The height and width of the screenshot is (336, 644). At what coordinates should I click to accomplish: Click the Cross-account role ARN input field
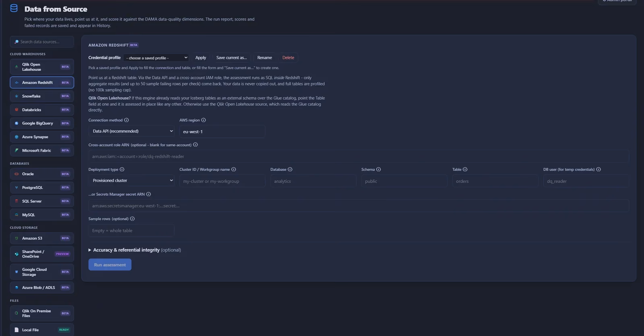click(359, 156)
